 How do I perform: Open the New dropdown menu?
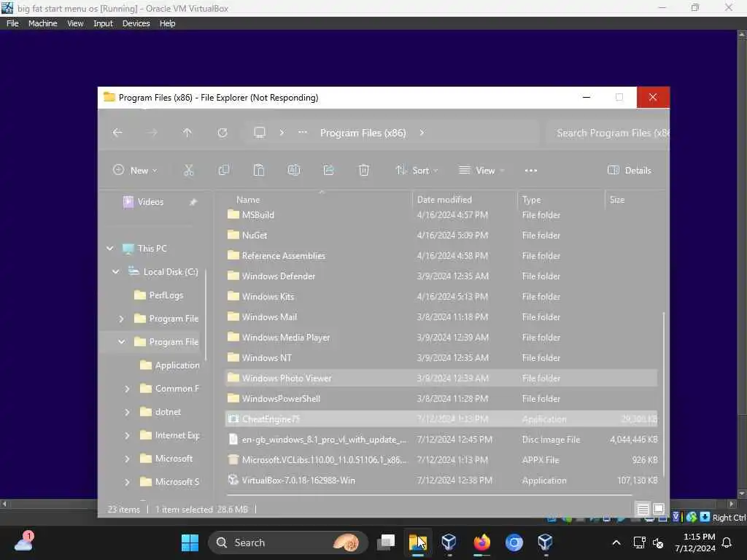pos(135,171)
